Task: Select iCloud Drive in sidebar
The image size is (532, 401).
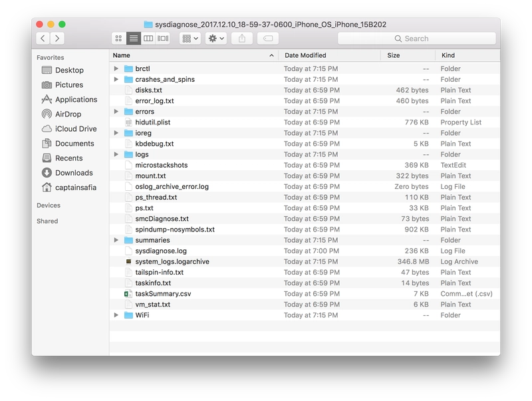Action: (x=75, y=129)
